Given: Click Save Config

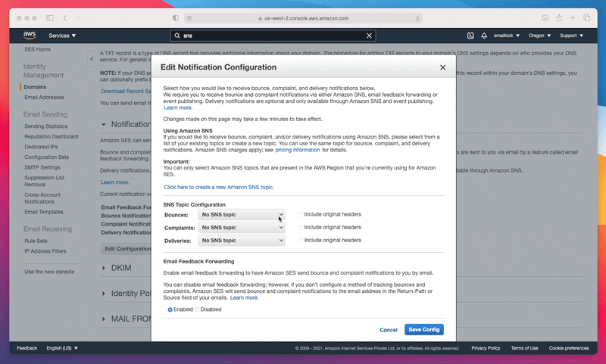Looking at the screenshot, I should click(424, 330).
